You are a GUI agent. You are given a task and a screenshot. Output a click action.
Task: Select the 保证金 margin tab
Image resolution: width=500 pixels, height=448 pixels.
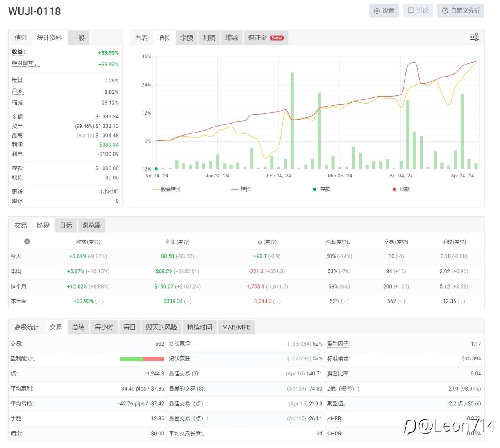[x=266, y=38]
